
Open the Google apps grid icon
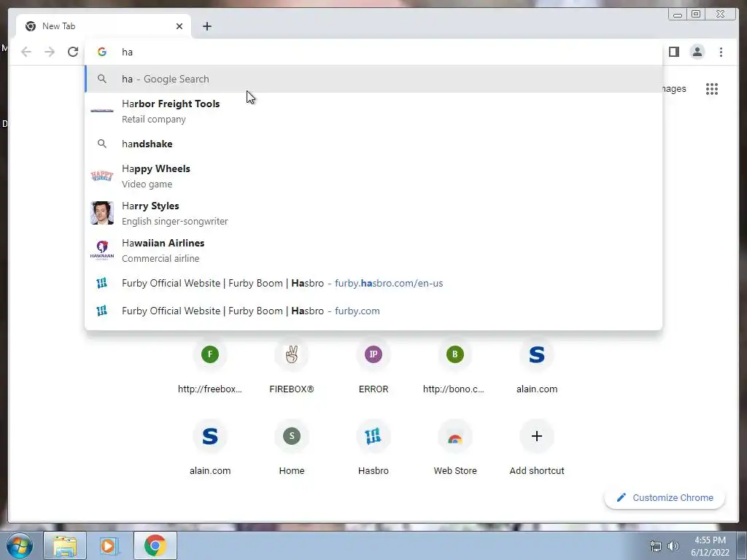(x=712, y=89)
